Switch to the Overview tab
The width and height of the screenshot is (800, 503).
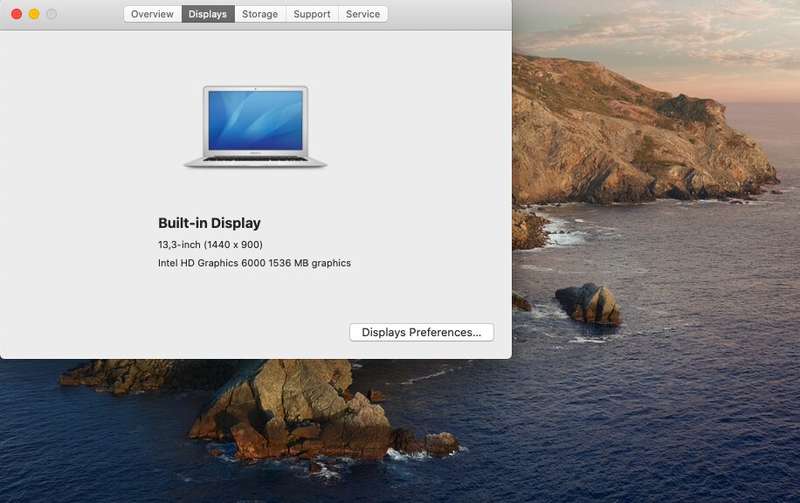coord(152,14)
